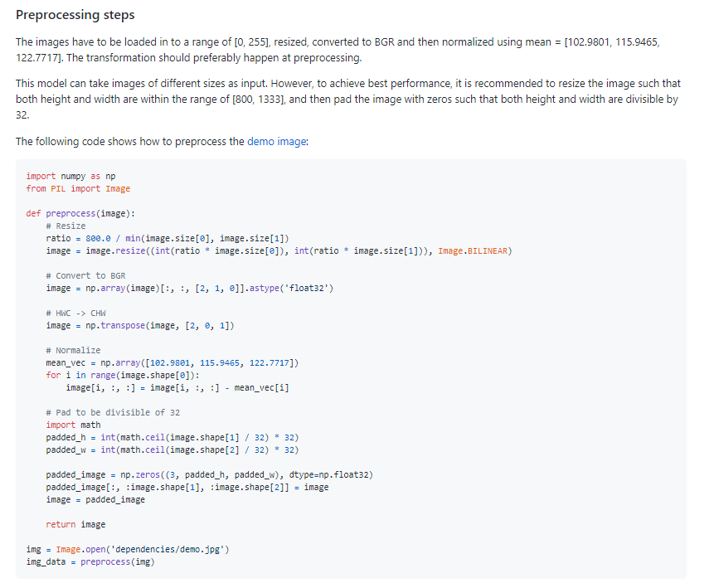Click the 'import numpy as np' code line
This screenshot has width=714, height=588.
pos(70,176)
